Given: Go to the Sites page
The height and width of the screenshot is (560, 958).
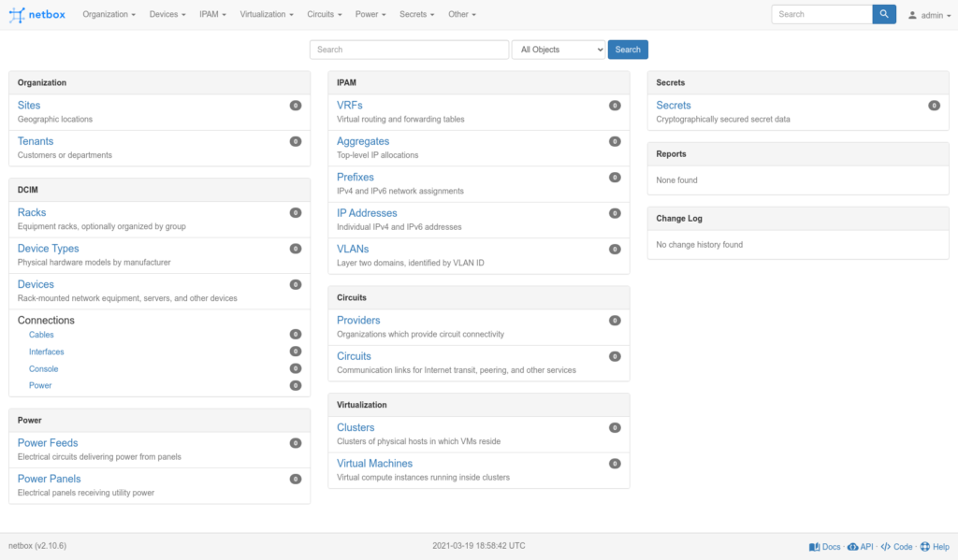Looking at the screenshot, I should 29,106.
